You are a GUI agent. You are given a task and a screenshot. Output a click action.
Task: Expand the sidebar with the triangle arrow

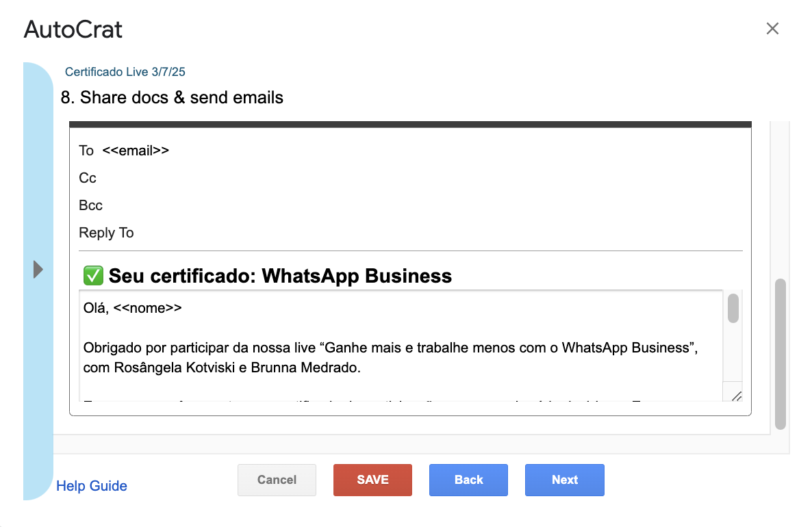click(38, 269)
